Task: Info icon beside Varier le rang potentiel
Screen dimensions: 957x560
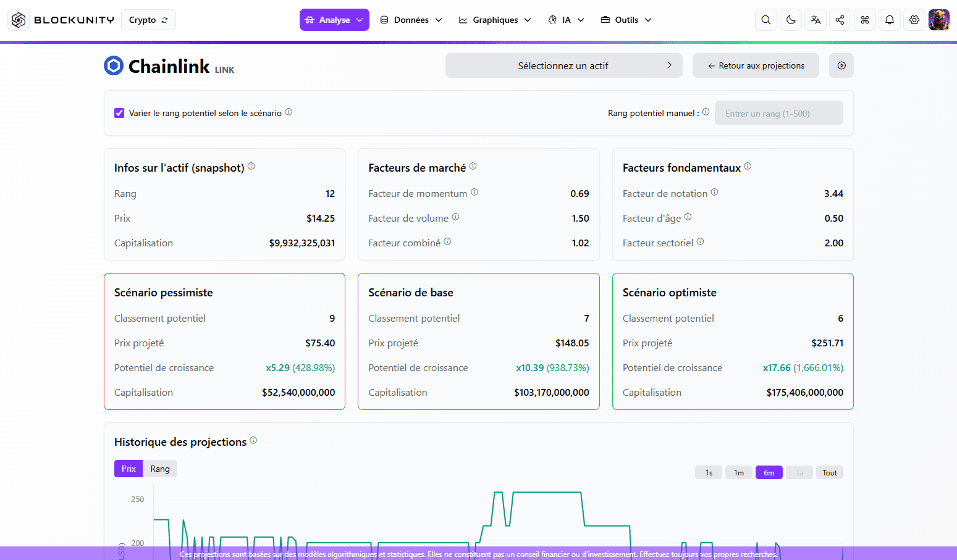Action: click(x=289, y=112)
